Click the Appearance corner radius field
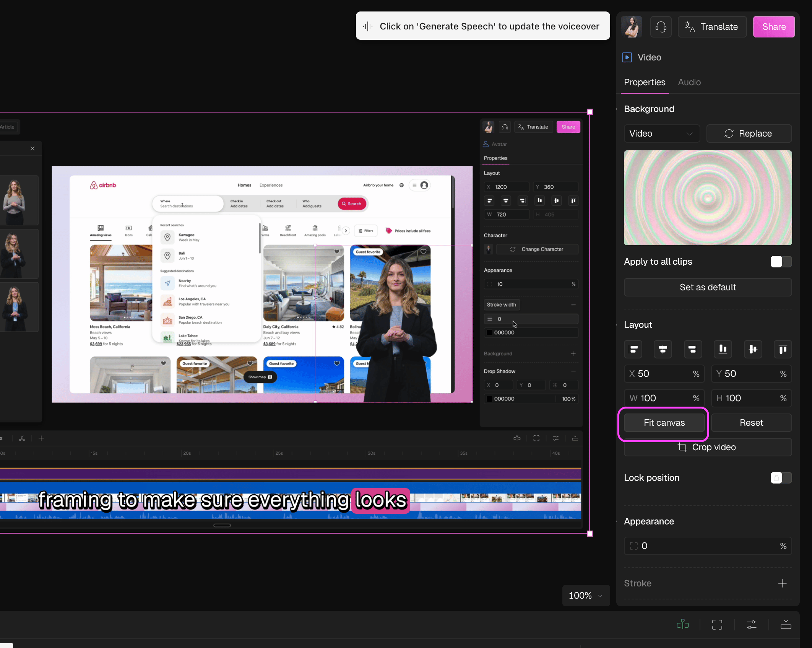812x648 pixels. pyautogui.click(x=708, y=546)
